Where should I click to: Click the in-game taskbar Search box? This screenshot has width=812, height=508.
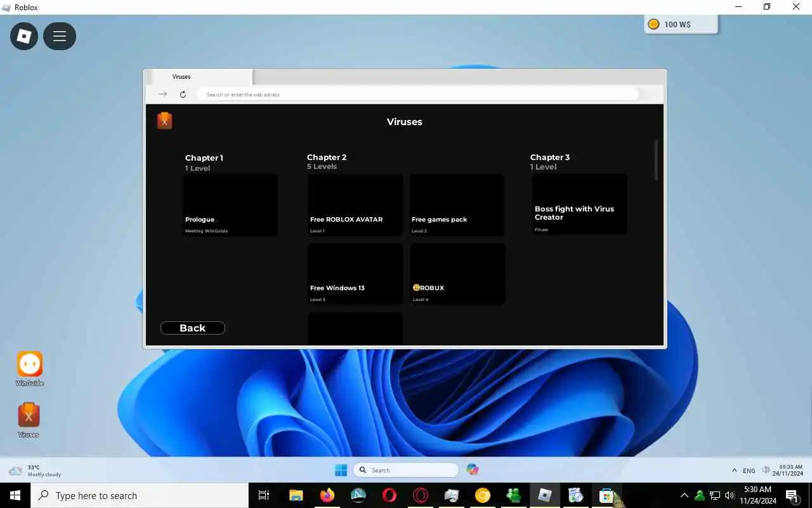(x=406, y=470)
